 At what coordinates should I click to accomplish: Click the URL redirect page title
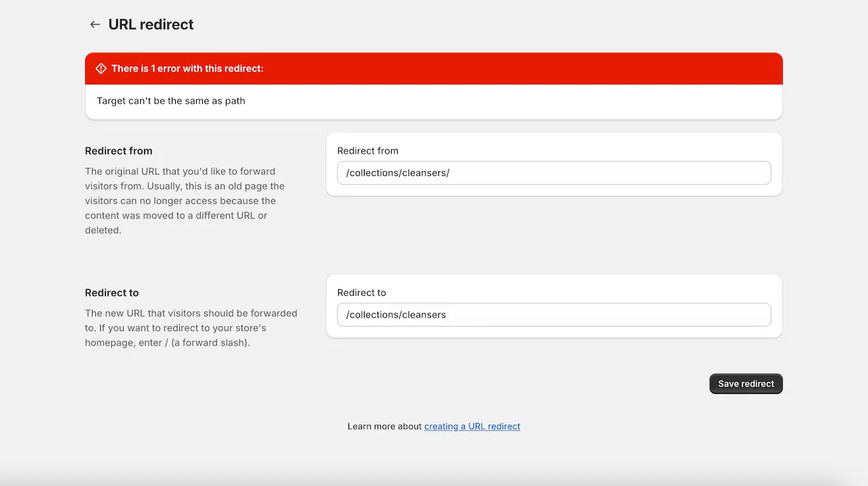tap(151, 24)
